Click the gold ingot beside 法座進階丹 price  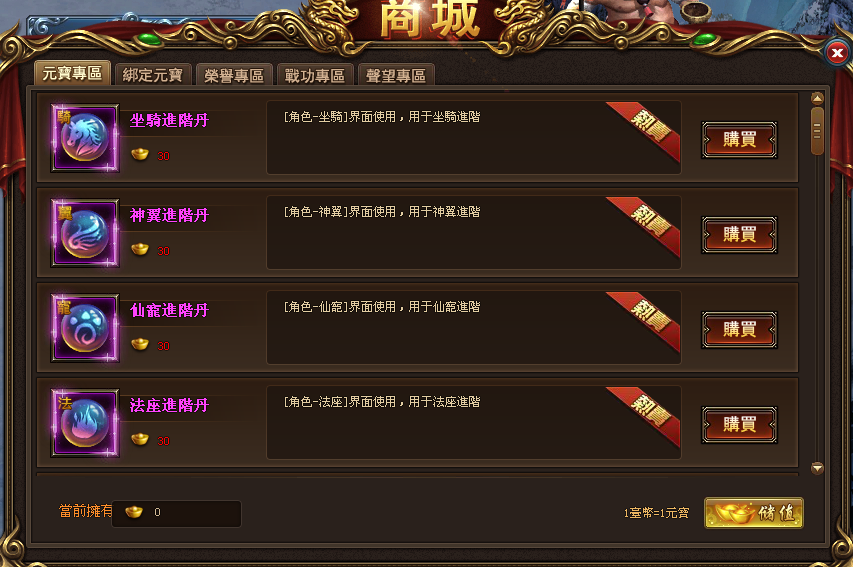point(140,440)
